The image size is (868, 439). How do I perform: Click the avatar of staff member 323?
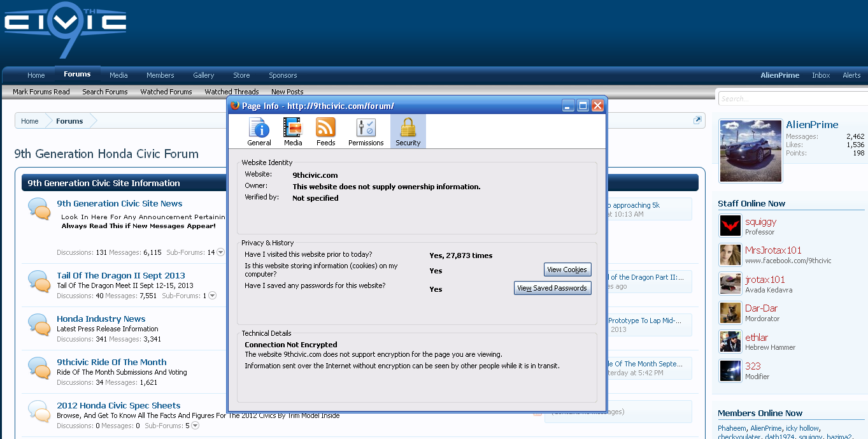[x=730, y=371]
